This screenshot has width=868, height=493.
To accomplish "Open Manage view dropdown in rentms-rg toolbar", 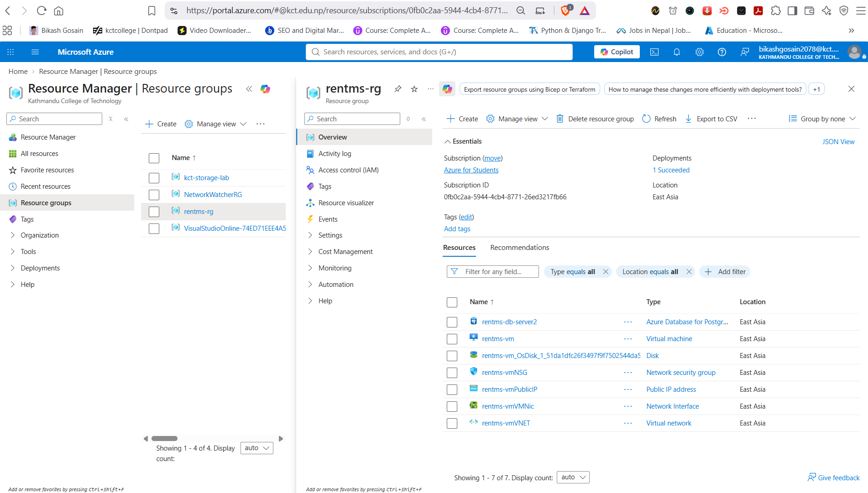I will 517,119.
